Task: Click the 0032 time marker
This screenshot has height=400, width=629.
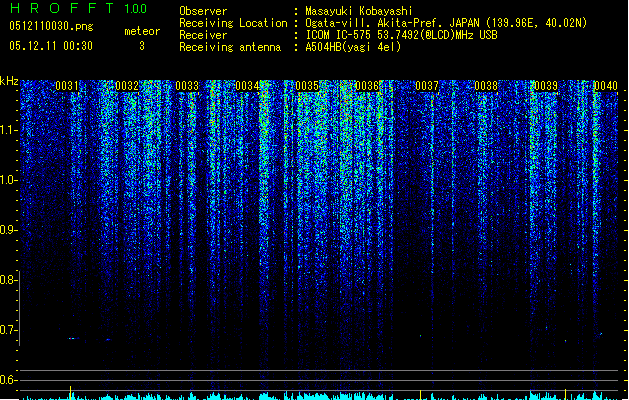Action: point(127,86)
